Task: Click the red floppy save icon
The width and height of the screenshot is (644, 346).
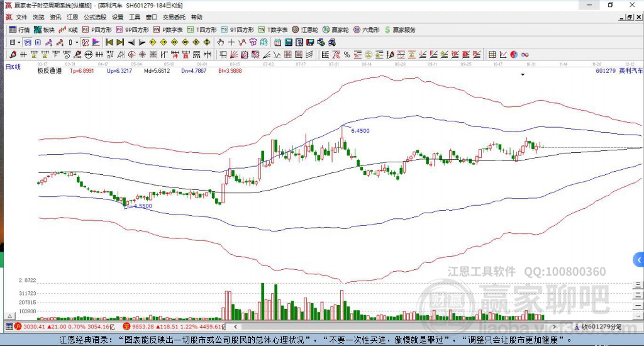Action: point(310,42)
